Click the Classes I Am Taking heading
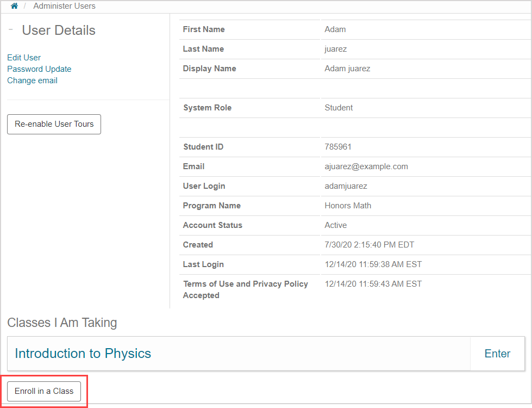This screenshot has width=532, height=408. click(62, 323)
